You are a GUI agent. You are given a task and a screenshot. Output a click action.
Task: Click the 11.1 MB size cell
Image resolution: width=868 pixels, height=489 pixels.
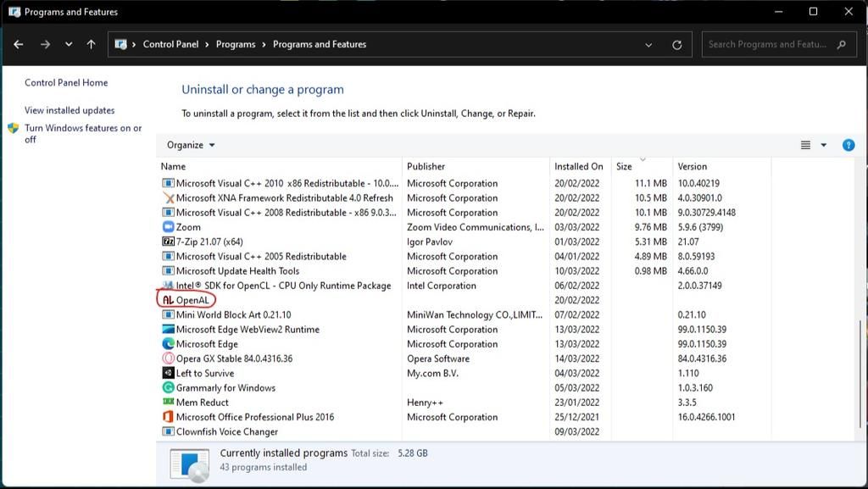click(650, 183)
